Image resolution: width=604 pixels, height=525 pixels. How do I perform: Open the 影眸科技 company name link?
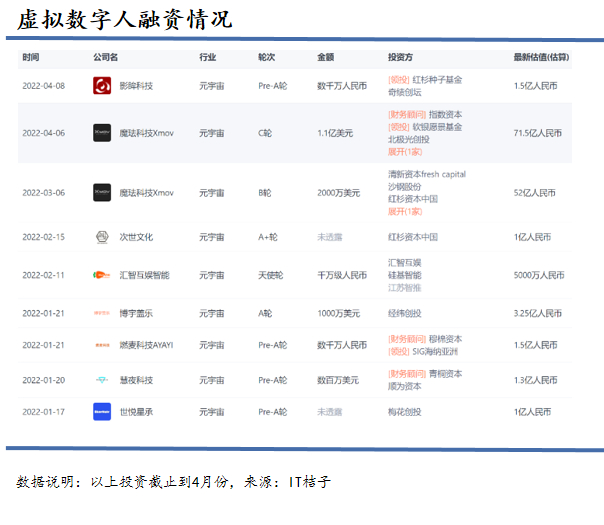(136, 86)
